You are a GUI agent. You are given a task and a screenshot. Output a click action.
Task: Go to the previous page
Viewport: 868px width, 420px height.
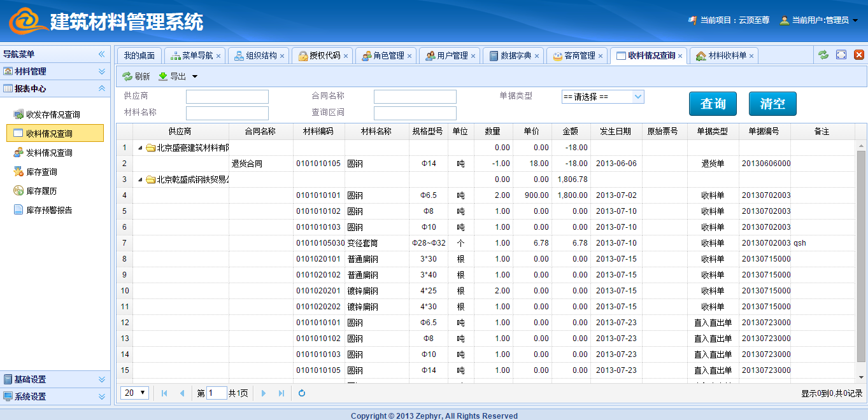182,393
